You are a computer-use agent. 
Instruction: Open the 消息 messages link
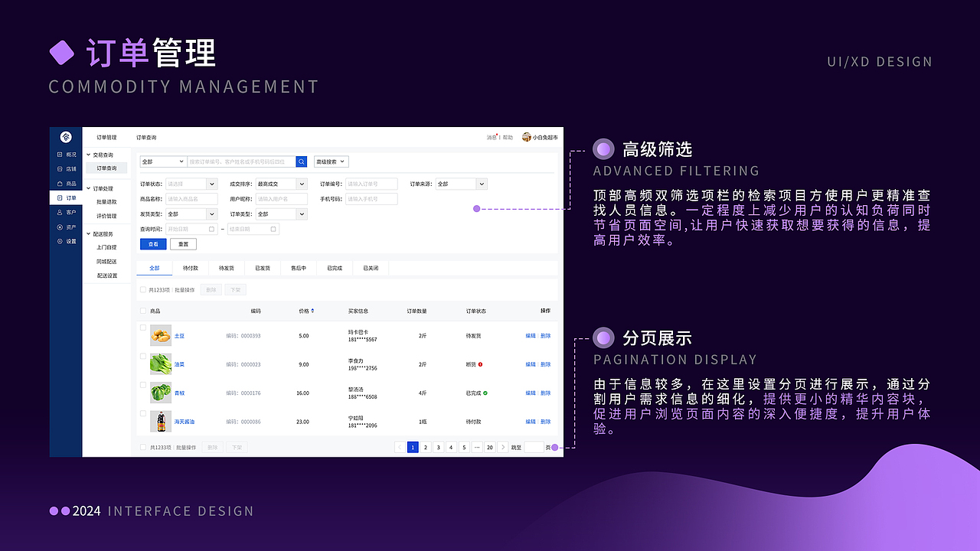(492, 138)
